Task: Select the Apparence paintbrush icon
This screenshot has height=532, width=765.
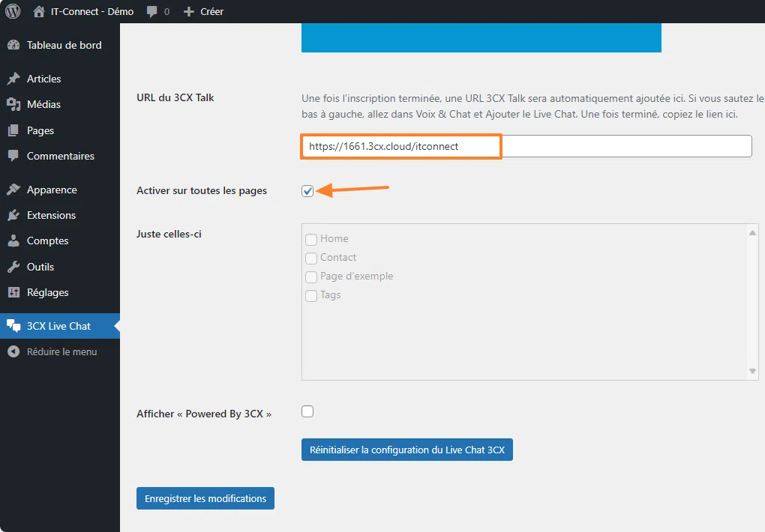Action: pos(13,190)
